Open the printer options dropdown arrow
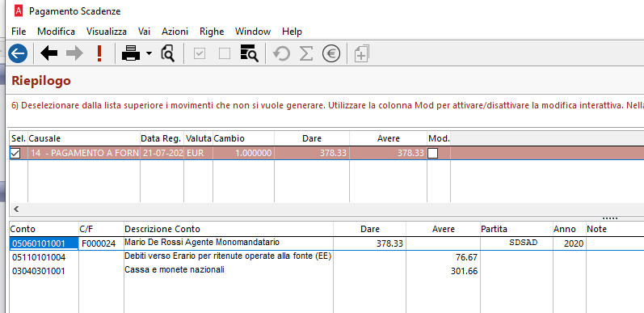 coord(149,53)
